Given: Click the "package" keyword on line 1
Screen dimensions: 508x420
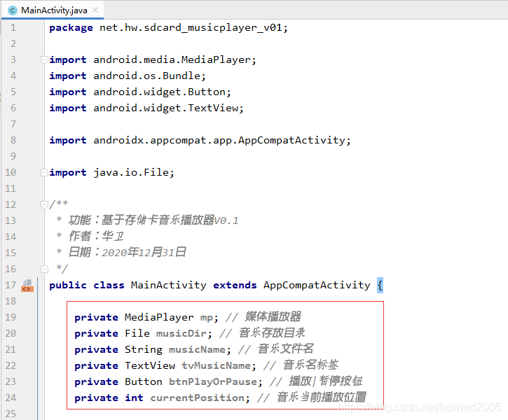Looking at the screenshot, I should point(71,28).
